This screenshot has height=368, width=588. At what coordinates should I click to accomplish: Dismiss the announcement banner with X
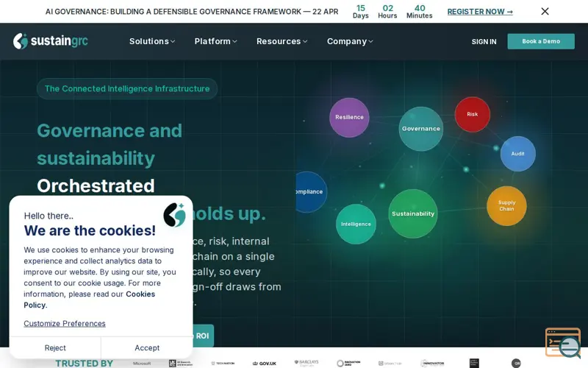(545, 11)
